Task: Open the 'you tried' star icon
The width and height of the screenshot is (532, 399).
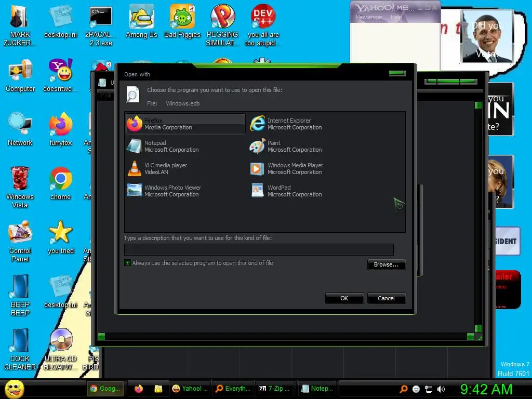Action: click(60, 237)
